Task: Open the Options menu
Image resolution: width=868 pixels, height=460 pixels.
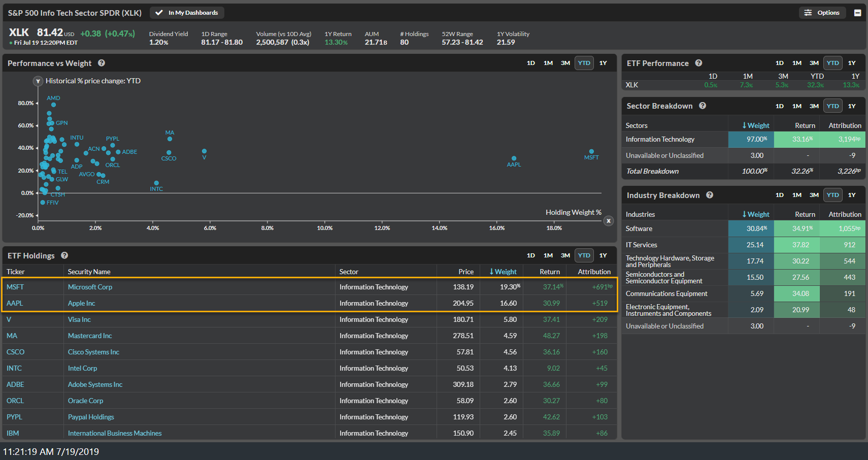Action: click(822, 13)
